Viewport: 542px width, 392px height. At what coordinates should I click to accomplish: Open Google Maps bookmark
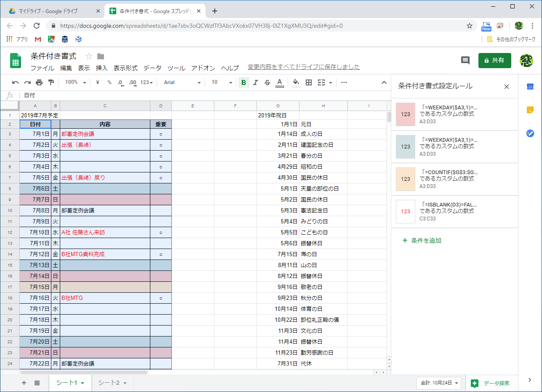51,39
